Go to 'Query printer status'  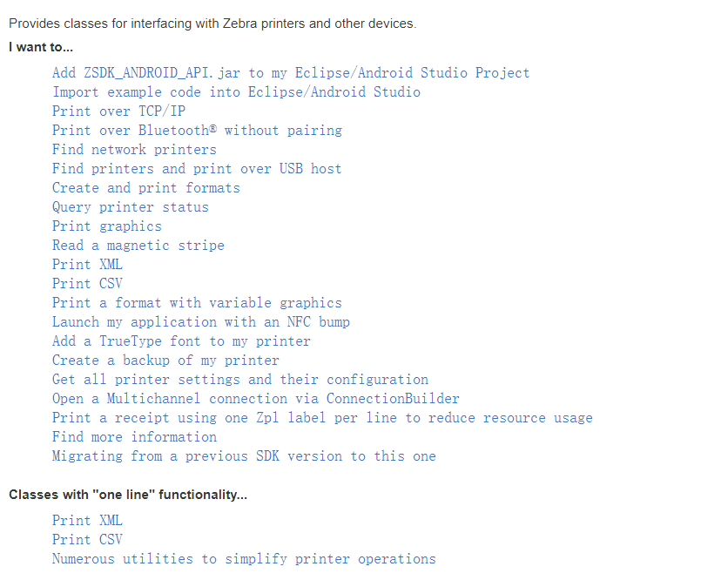pos(131,207)
